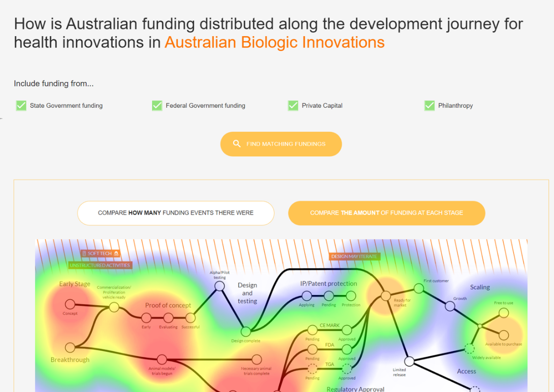Screen dimensions: 554x392
Task: Select the CE MARK Pending node
Action: point(312,330)
